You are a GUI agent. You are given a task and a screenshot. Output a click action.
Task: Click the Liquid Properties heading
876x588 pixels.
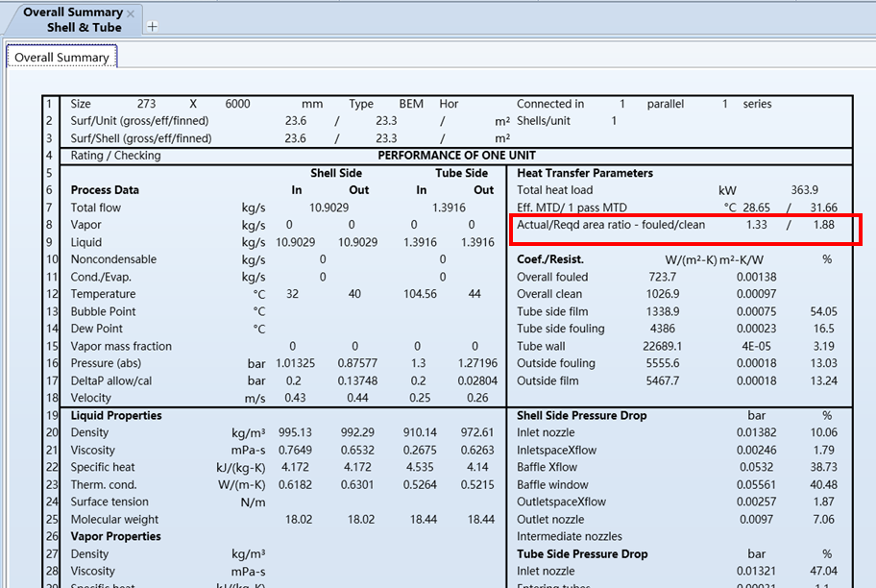[116, 415]
